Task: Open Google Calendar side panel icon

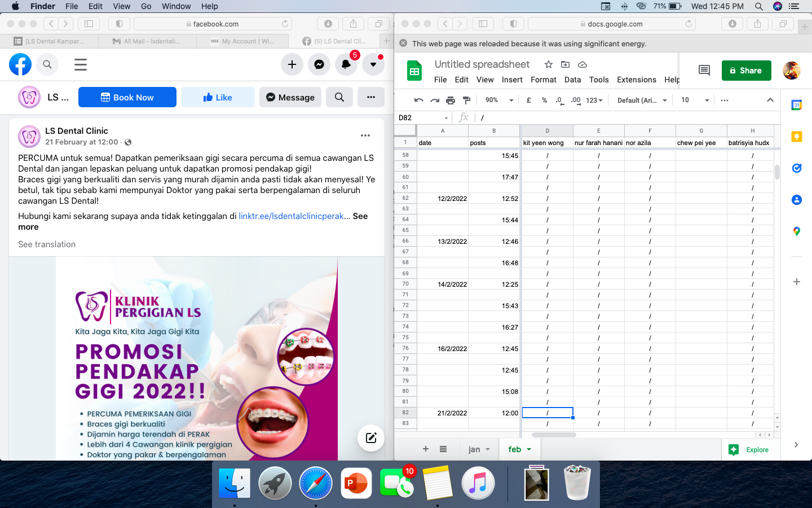Action: [796, 105]
